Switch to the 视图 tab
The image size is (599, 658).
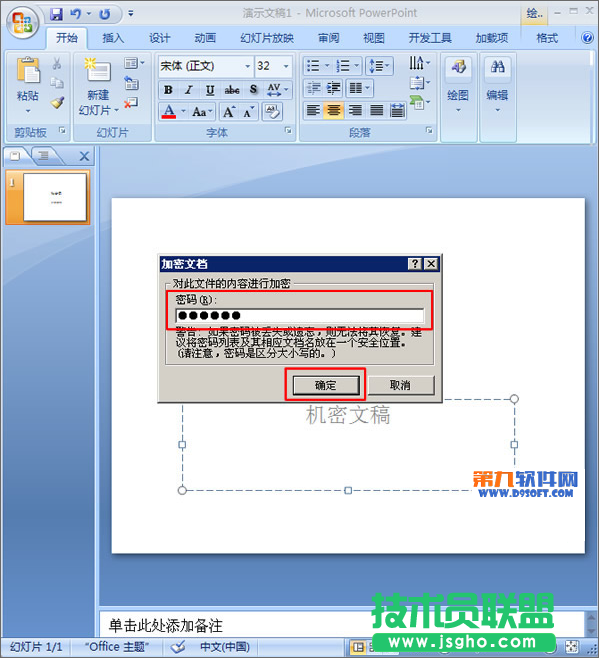pyautogui.click(x=374, y=38)
